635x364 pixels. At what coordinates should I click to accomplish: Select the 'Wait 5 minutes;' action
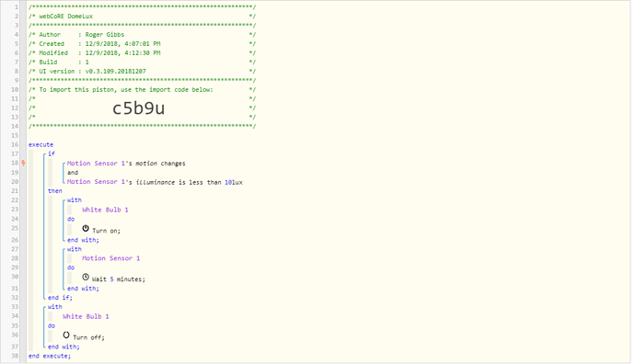(118, 279)
